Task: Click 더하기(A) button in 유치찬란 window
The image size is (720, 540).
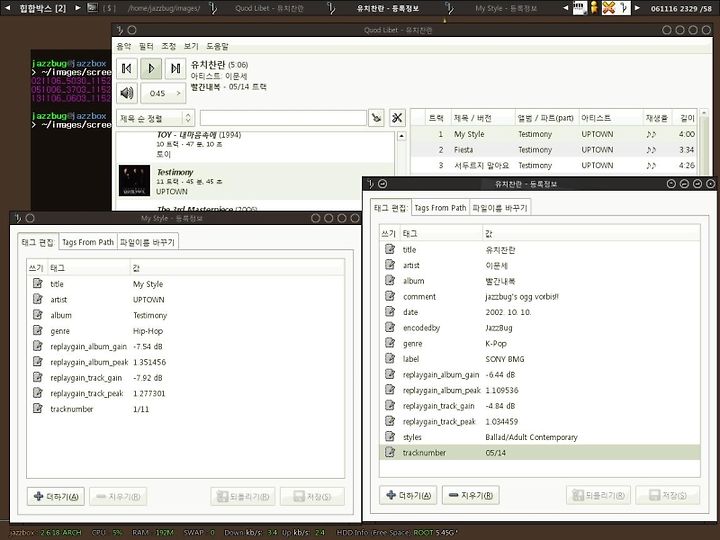Action: tap(408, 495)
